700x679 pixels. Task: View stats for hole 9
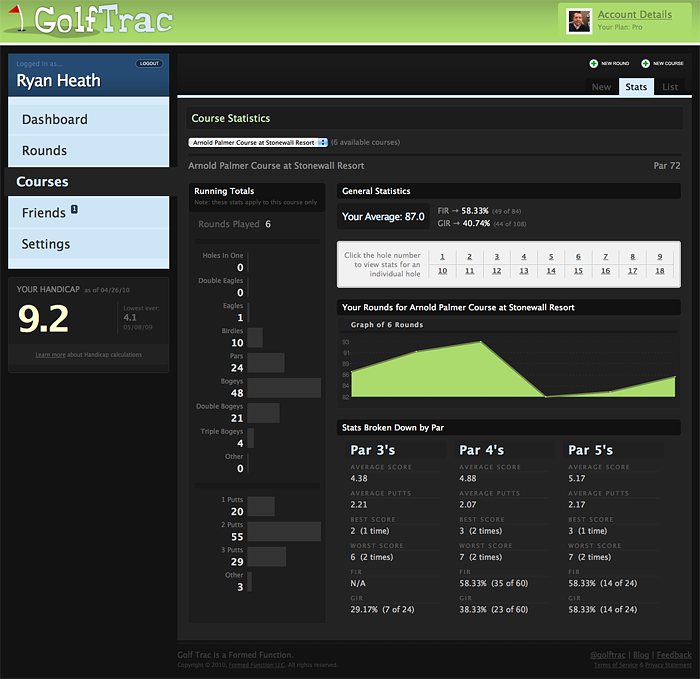click(660, 257)
